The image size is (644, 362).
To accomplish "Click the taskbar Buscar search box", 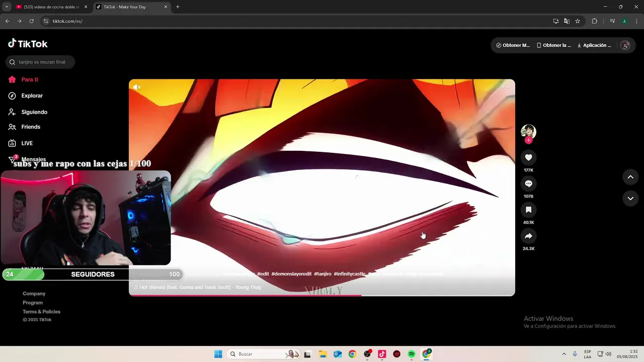I will click(263, 354).
